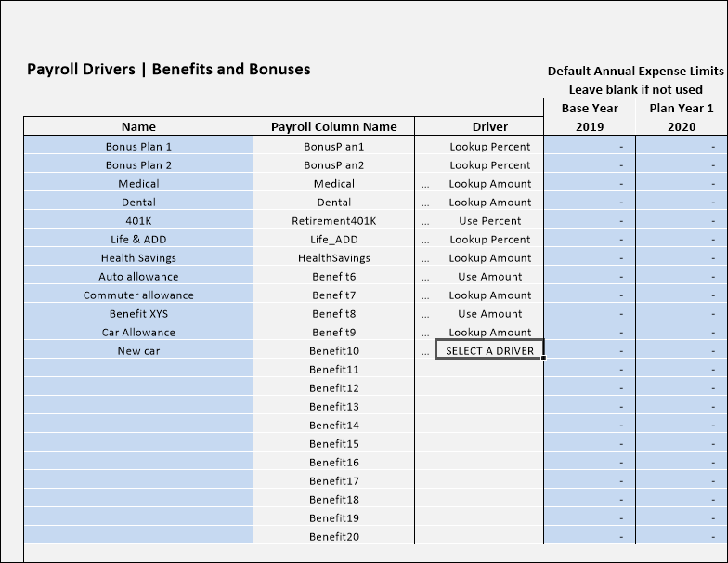The width and height of the screenshot is (728, 563).
Task: Select the 'Life & ADD' name cell
Action: click(x=138, y=238)
